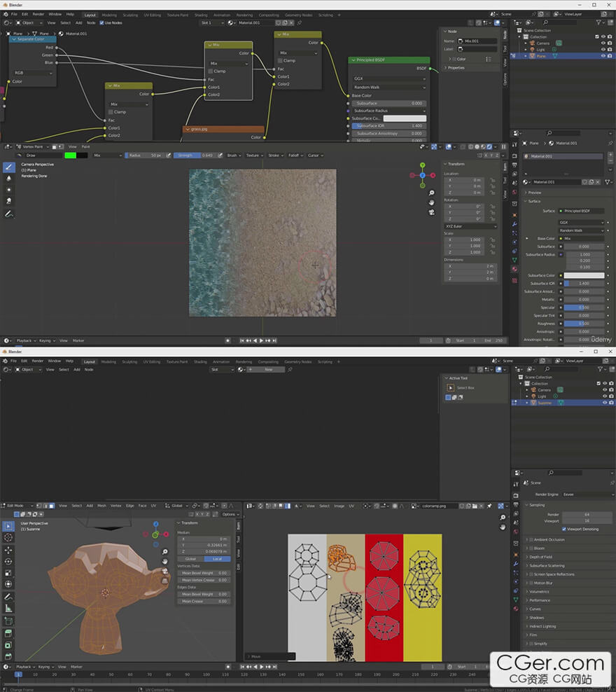616x692 pixels.
Task: Choose the Select Box tool in Edit Mode
Action: point(8,526)
